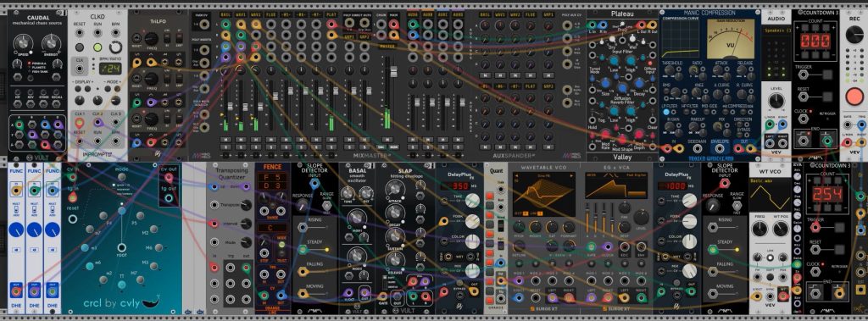
Task: Turn the WT VCO FREQ knob
Action: coord(759,229)
